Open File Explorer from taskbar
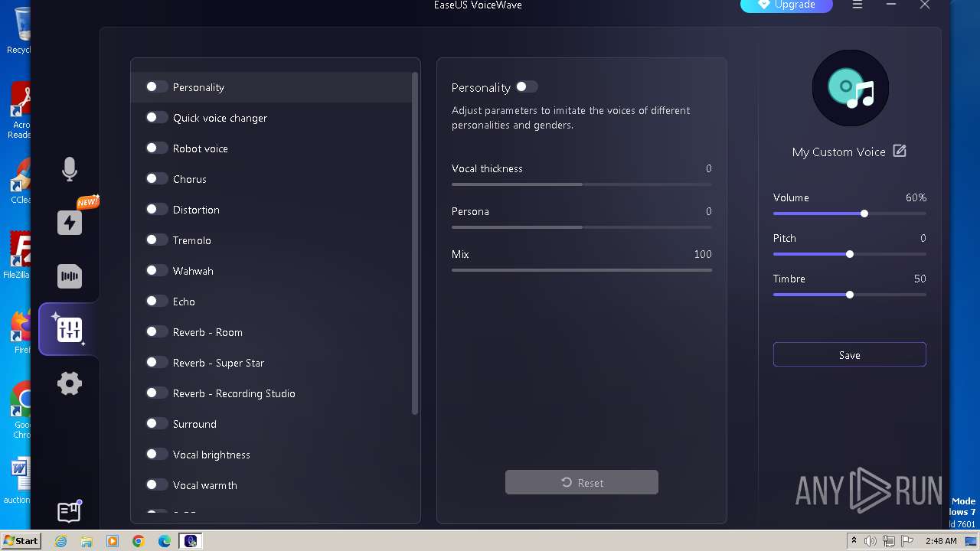This screenshot has width=980, height=551. coord(87,541)
